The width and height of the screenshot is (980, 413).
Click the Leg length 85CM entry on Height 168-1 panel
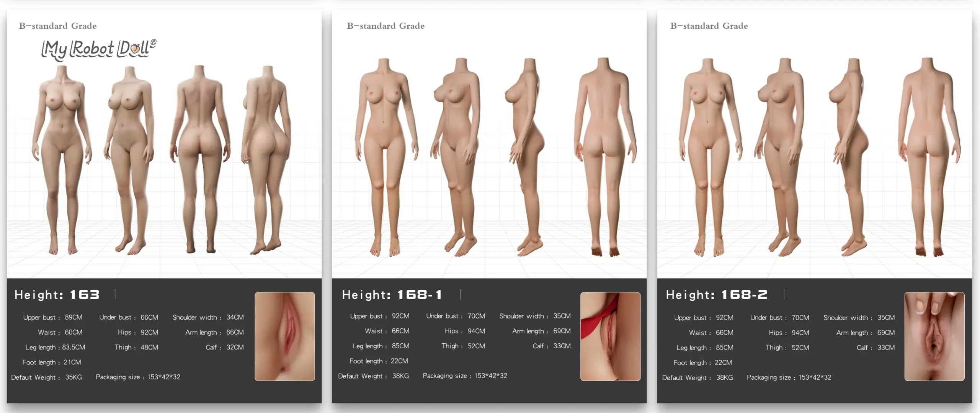pos(381,346)
